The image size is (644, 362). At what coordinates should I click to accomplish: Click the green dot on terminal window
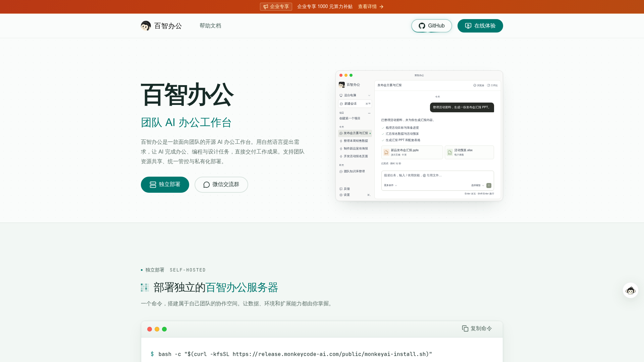tap(164, 329)
